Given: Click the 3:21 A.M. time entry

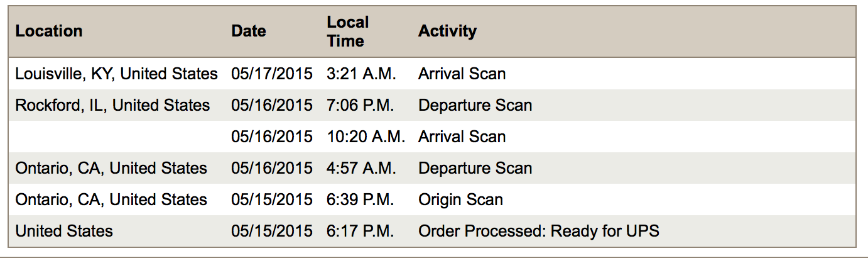Looking at the screenshot, I should click(x=361, y=74).
